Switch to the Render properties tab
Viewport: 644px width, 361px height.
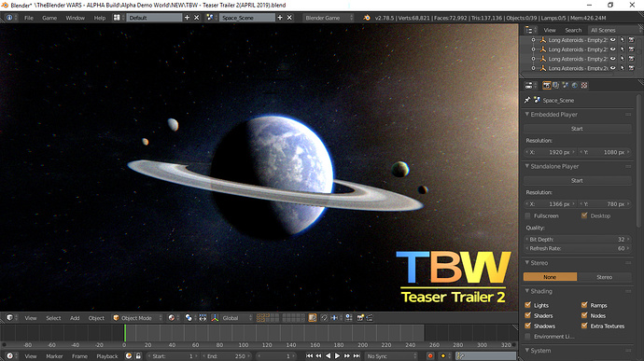click(x=547, y=86)
